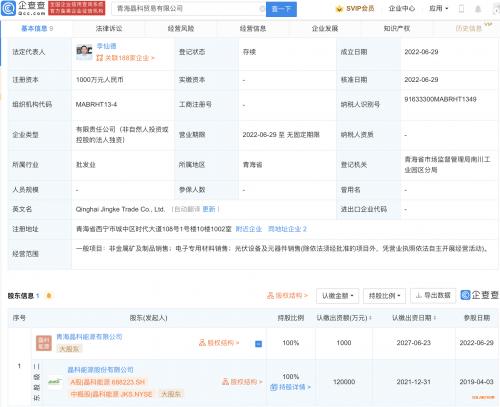Click the 中概股 晶科能源 JKS.NYSE stock tag
Viewport: 500px width, 407px height.
(x=112, y=394)
